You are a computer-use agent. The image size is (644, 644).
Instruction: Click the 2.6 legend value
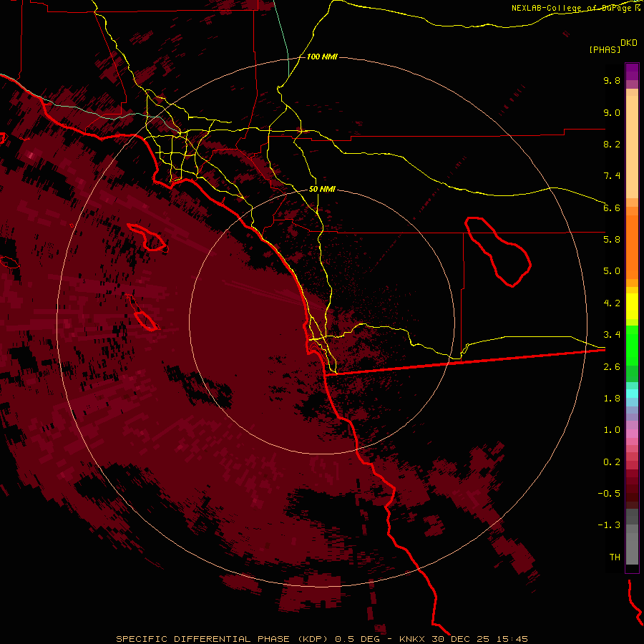click(x=612, y=367)
